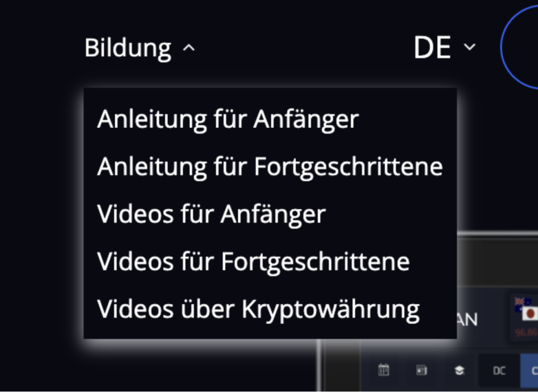Collapse Bildung menu via up chevron

point(189,48)
